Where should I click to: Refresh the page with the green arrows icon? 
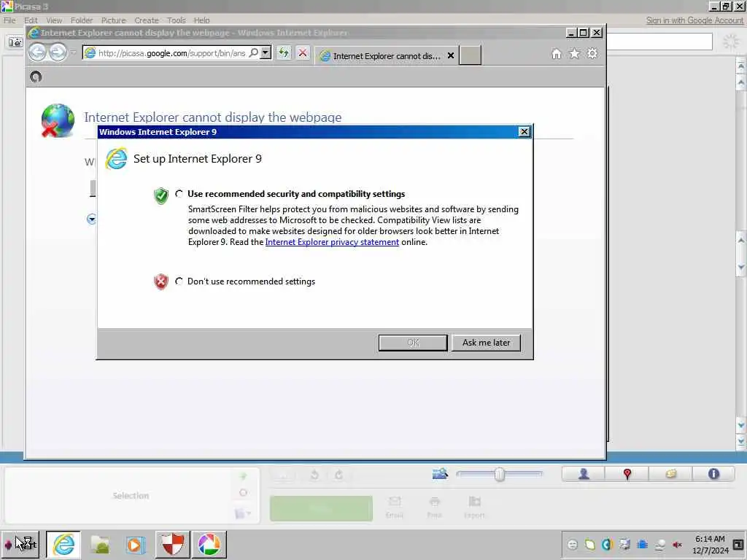tap(284, 52)
